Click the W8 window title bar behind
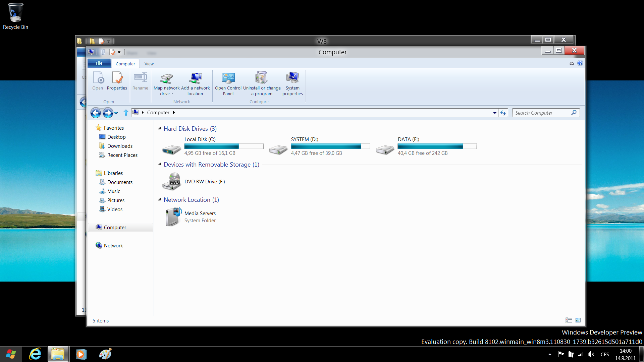 (322, 41)
